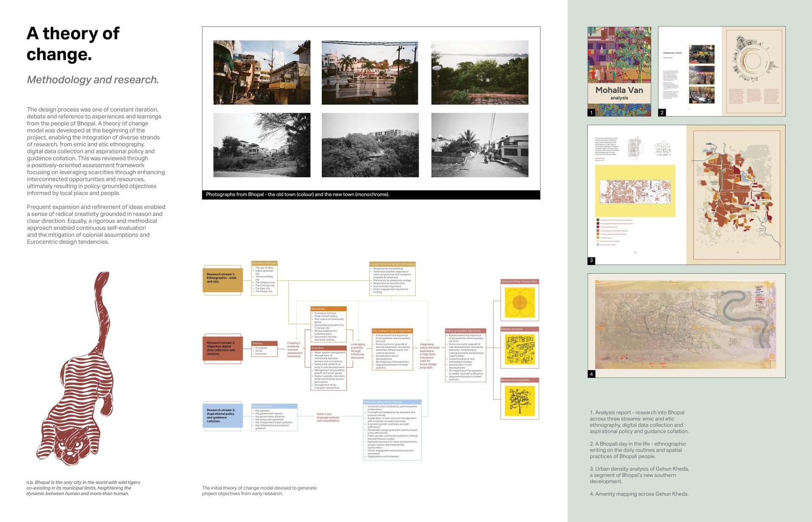Click the Resources box header in flowchart
The image size is (812, 522).
[x=328, y=309]
